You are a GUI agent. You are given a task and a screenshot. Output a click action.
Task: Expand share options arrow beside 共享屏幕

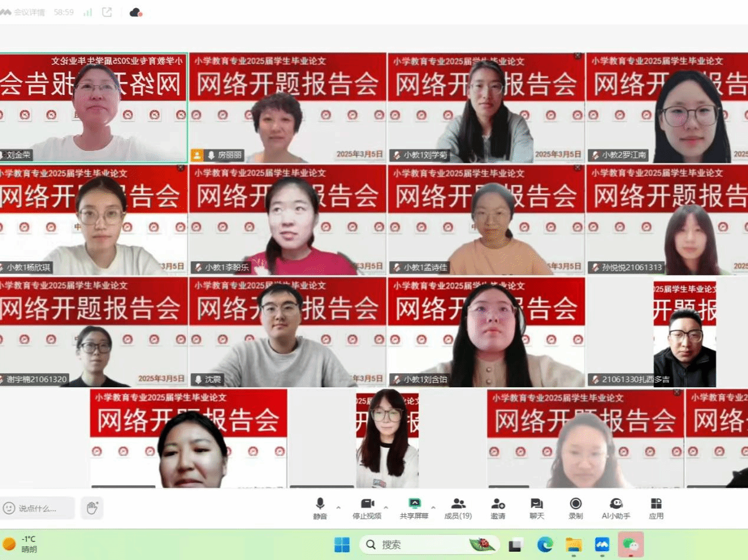click(x=433, y=507)
